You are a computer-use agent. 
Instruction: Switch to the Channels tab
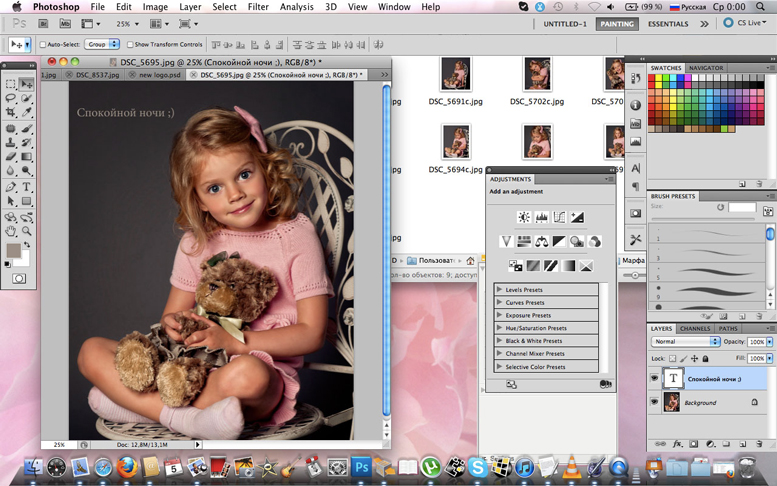[695, 328]
